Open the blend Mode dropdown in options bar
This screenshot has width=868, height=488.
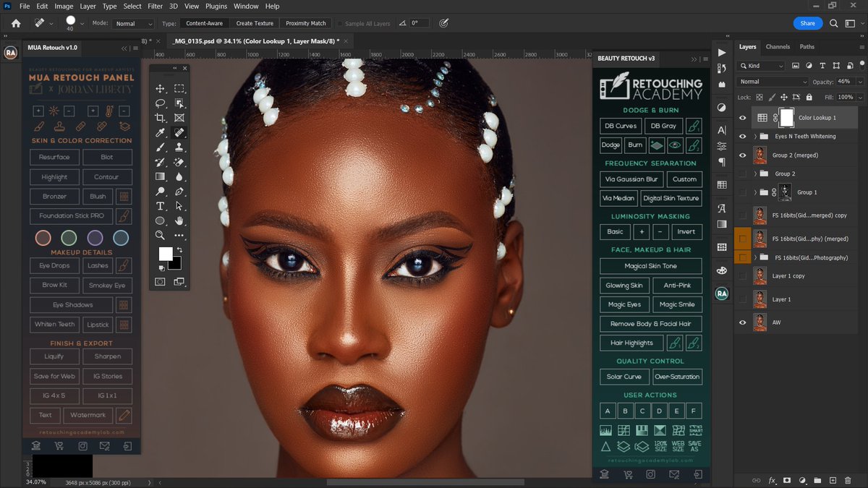[133, 23]
